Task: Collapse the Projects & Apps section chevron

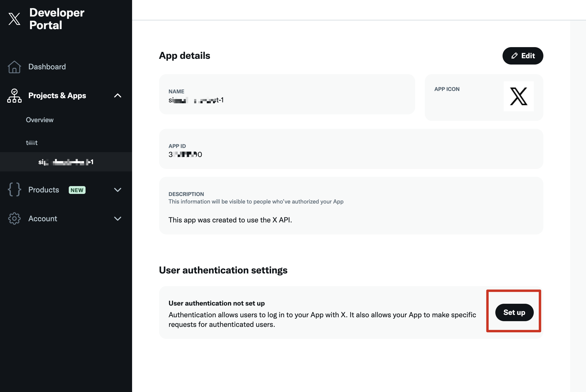Action: [117, 95]
